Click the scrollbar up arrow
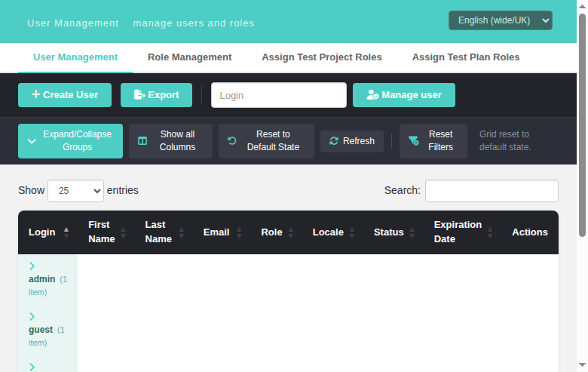 point(582,6)
